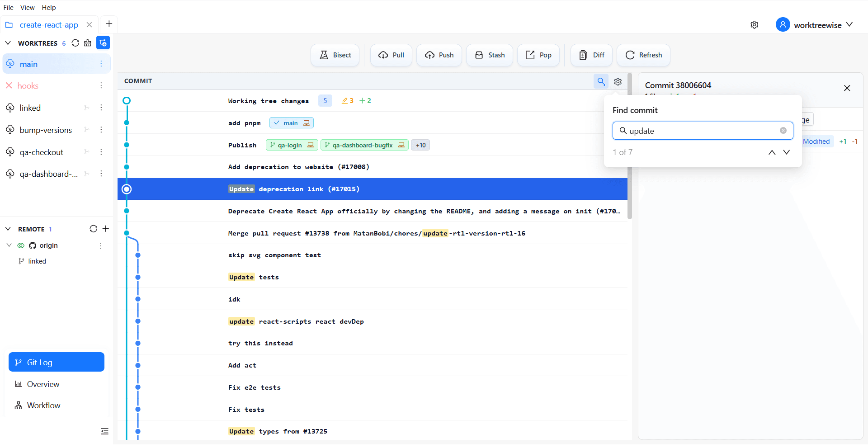The height and width of the screenshot is (448, 868).
Task: Click the commit list scrollbar thumb
Action: click(x=630, y=147)
